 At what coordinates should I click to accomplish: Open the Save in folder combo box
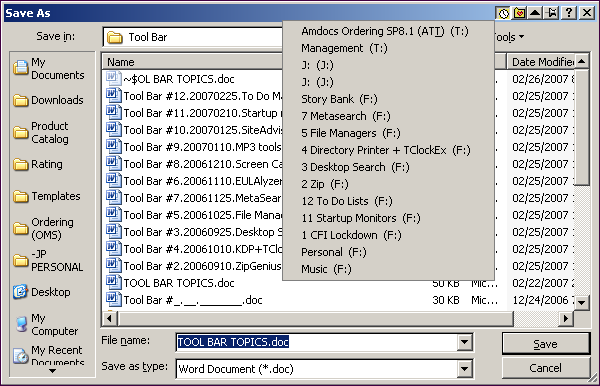tap(193, 37)
